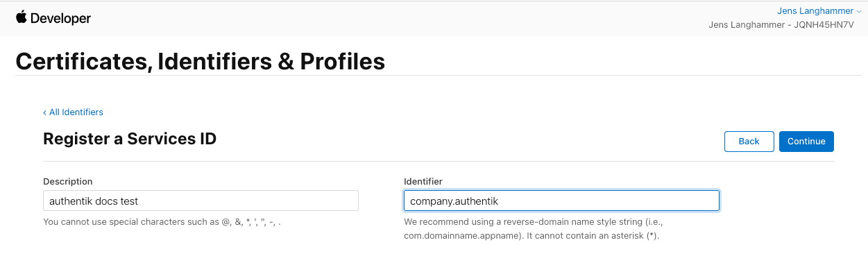Click the left chevron before All Identifiers

[45, 112]
